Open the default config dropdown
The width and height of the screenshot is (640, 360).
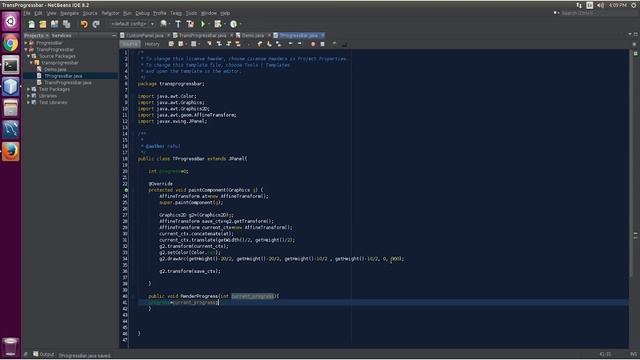[132, 24]
